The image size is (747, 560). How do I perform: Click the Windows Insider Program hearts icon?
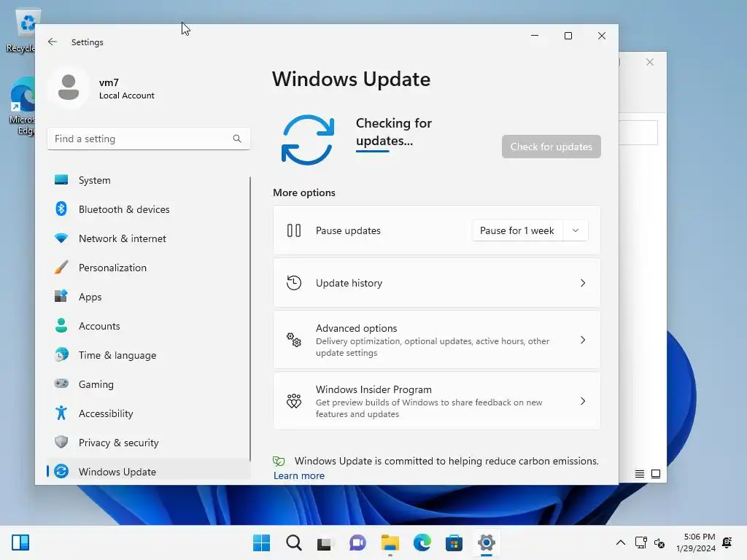[294, 401]
